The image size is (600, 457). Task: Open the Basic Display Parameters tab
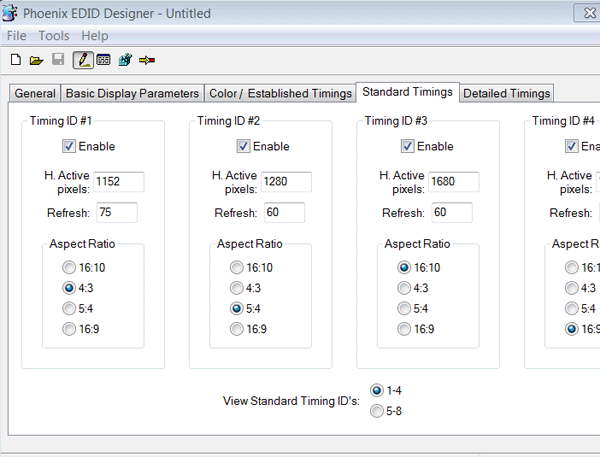tap(132, 93)
